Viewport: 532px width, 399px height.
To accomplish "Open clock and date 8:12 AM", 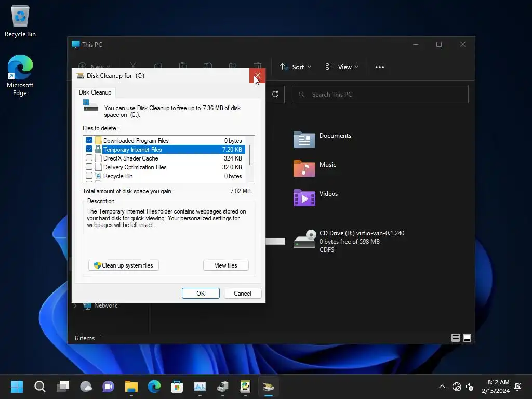I will tap(496, 387).
